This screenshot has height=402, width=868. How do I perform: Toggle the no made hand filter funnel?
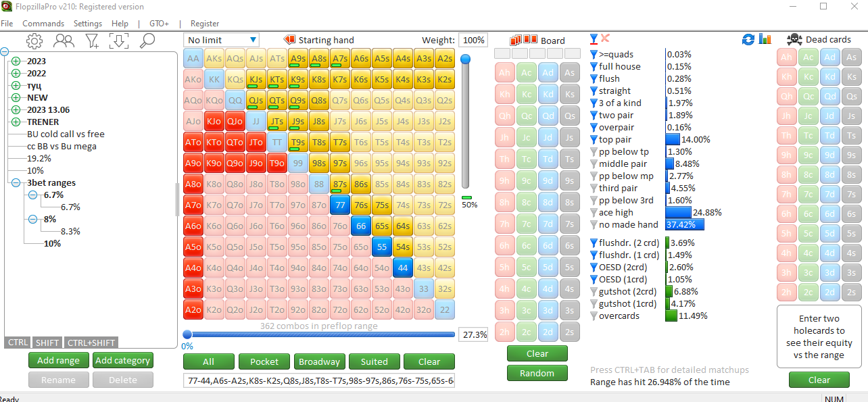coord(594,225)
